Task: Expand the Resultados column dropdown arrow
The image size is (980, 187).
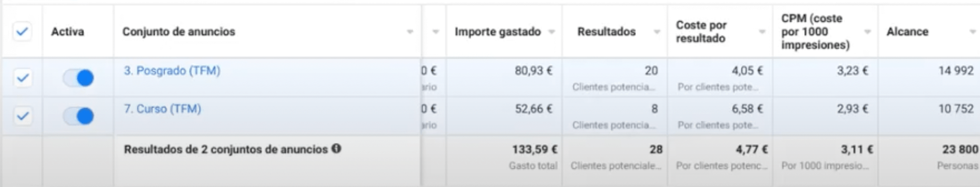Action: pos(657,32)
